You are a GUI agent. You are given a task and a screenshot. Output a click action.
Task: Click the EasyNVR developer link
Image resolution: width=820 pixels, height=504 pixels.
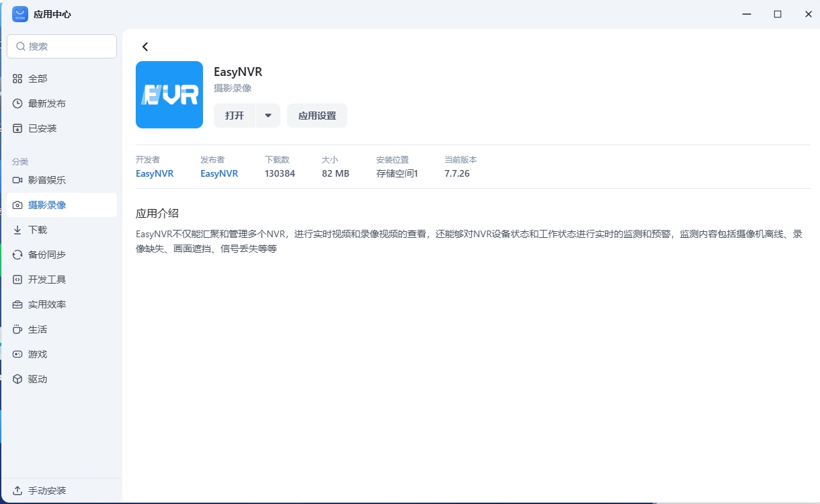[155, 173]
